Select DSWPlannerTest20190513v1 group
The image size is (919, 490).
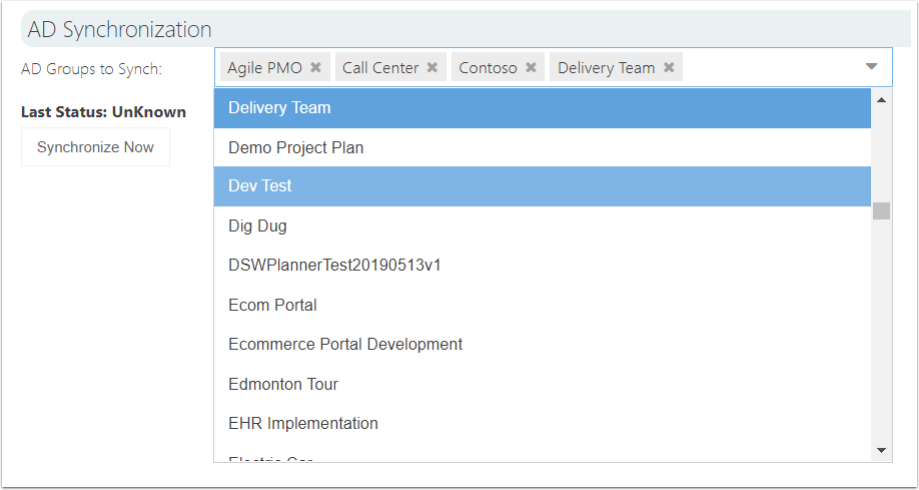click(x=542, y=266)
